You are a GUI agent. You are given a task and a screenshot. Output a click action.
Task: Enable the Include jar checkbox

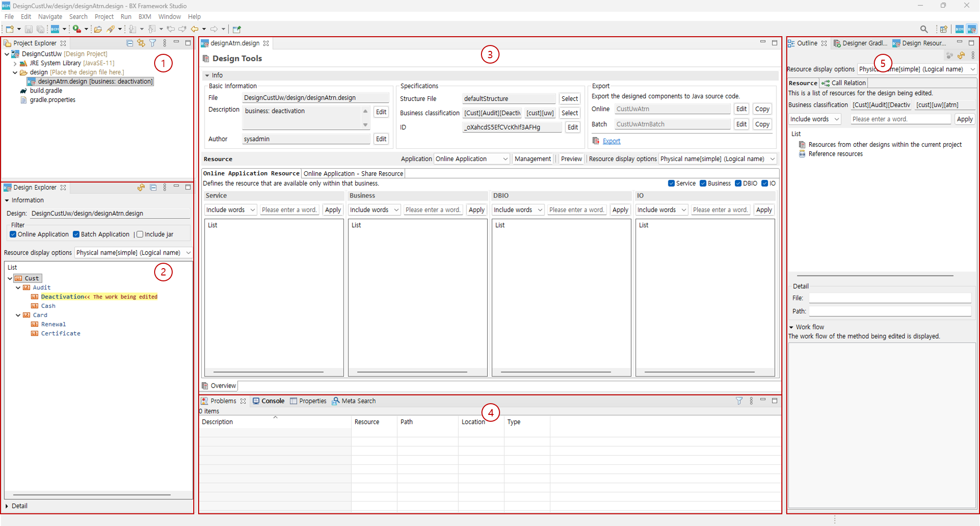[140, 234]
